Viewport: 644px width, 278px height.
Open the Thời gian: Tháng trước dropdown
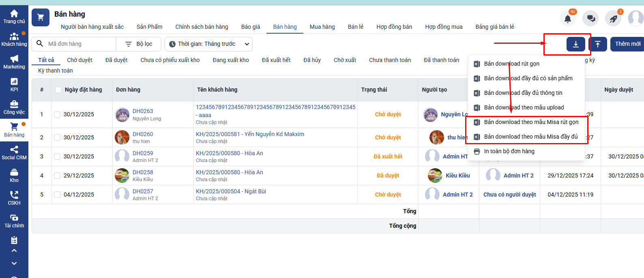click(209, 44)
